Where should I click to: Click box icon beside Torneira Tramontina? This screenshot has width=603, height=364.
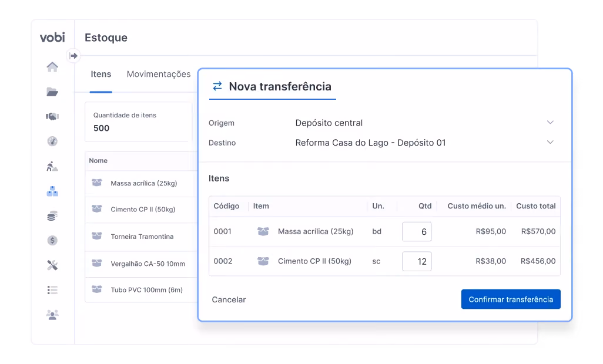[x=97, y=235]
